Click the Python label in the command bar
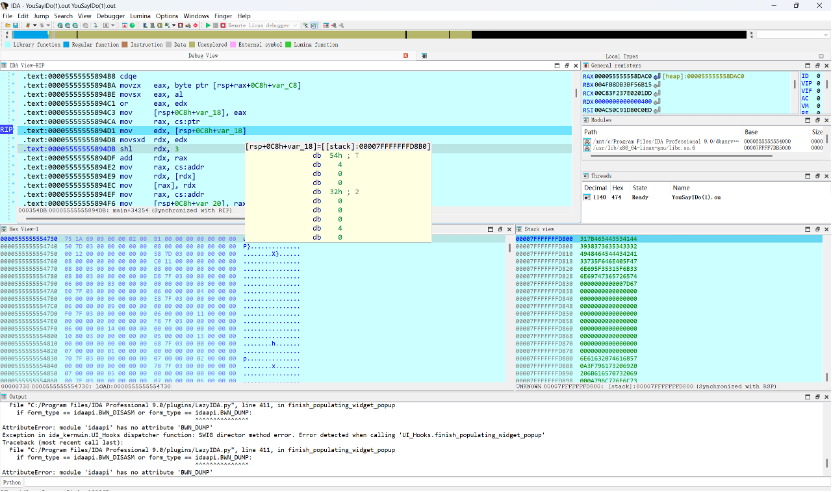The image size is (832, 492). pyautogui.click(x=13, y=485)
